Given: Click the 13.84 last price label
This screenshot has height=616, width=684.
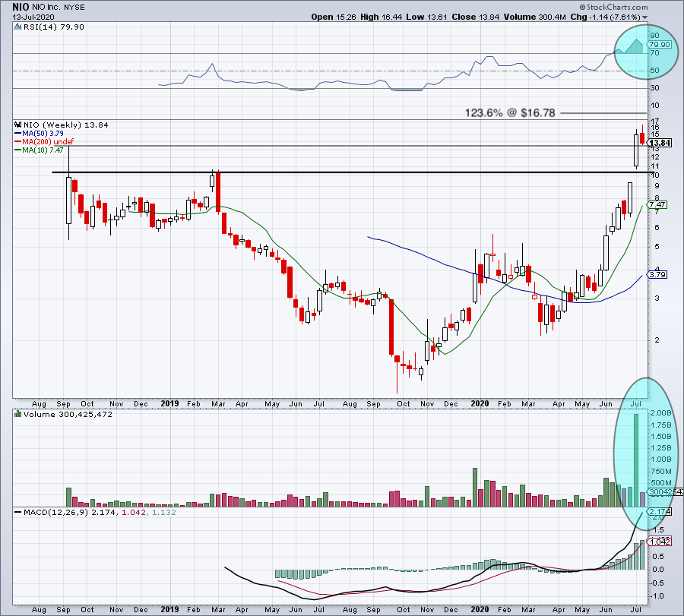Looking at the screenshot, I should 660,143.
